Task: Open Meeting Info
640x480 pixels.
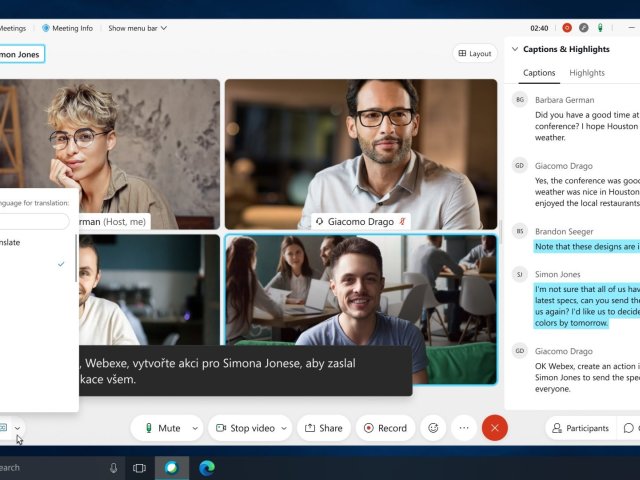Action: pyautogui.click(x=68, y=28)
